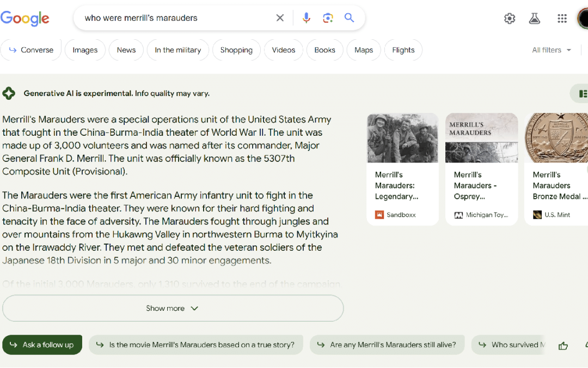
Task: Open quick settings with the gear icon
Action: coord(510,17)
